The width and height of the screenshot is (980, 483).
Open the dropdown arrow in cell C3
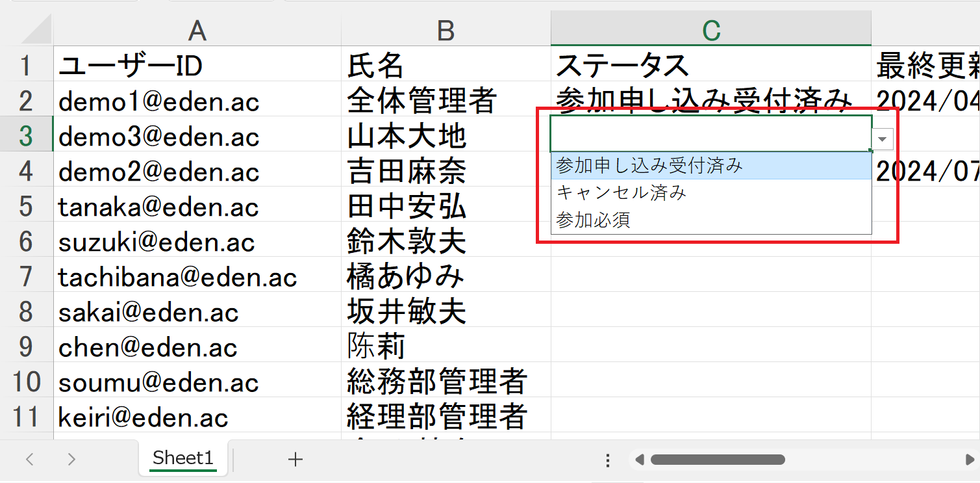882,139
